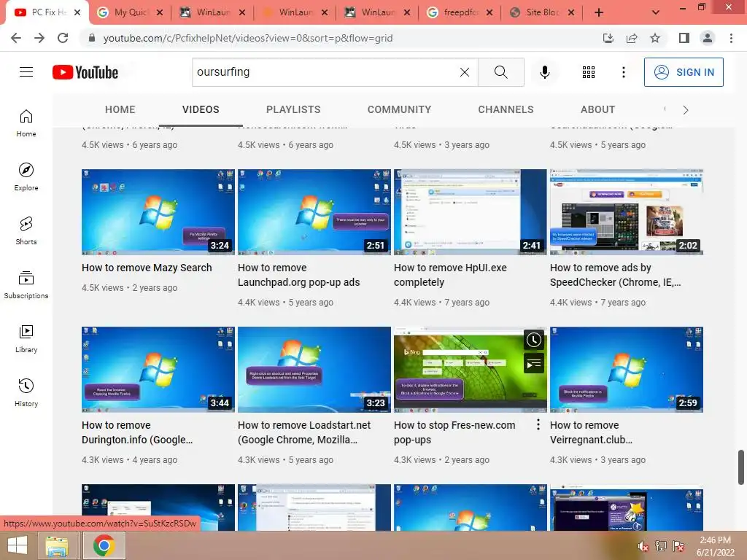Screen dimensions: 747x560
Task: Add Fres-new.com video to queue
Action: point(533,365)
